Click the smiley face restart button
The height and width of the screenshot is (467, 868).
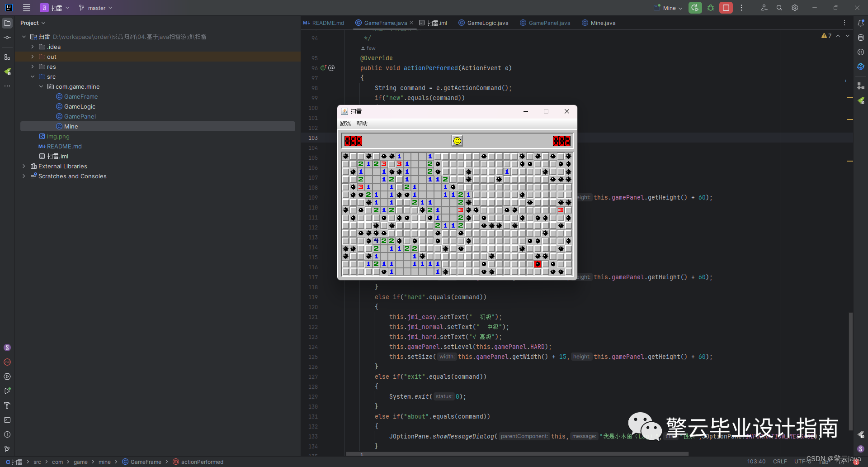click(x=457, y=141)
